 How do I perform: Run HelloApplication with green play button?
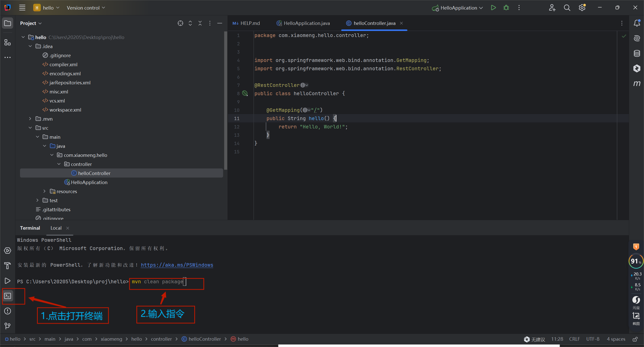click(x=493, y=8)
